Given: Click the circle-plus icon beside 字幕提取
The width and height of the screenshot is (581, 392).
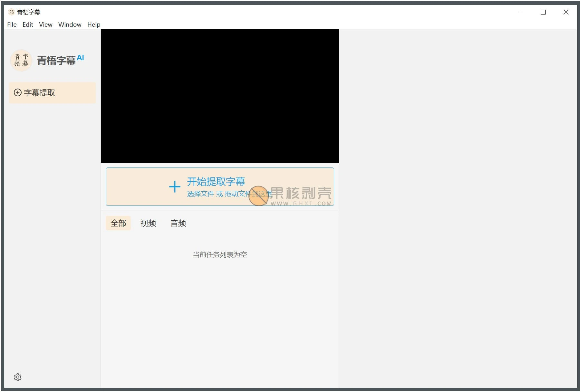Looking at the screenshot, I should click(18, 93).
